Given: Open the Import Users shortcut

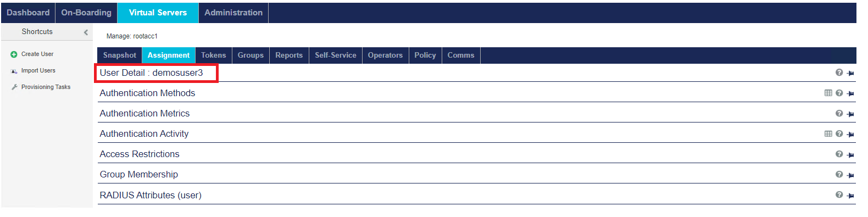Looking at the screenshot, I should (33, 71).
